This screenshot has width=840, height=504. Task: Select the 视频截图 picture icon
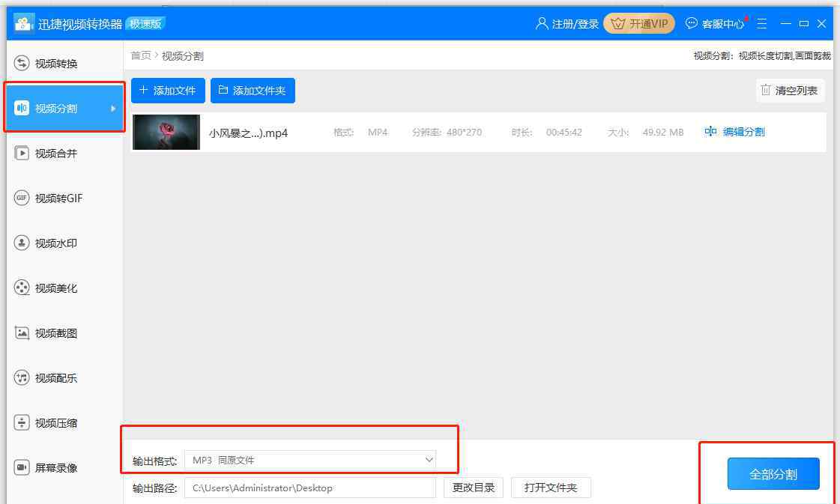point(22,333)
